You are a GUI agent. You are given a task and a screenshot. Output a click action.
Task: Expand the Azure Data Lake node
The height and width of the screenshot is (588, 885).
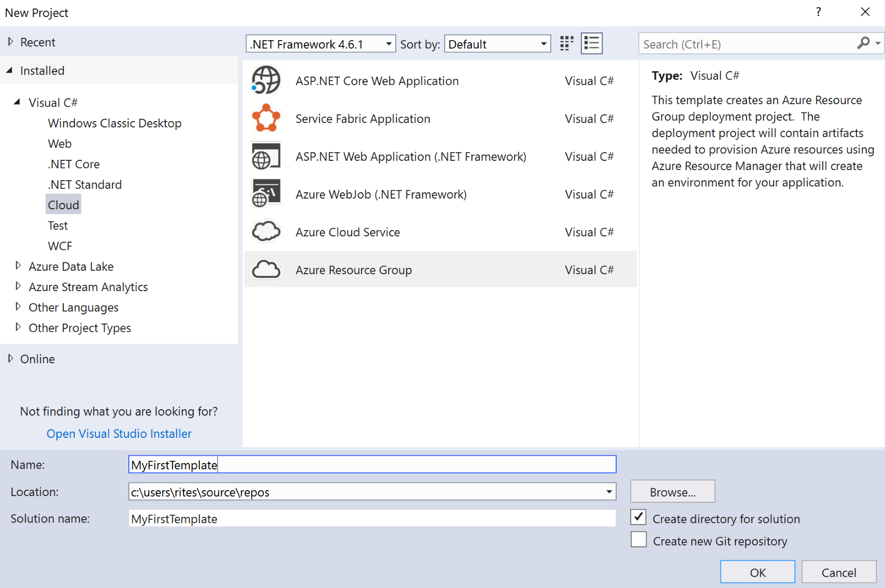(x=18, y=266)
